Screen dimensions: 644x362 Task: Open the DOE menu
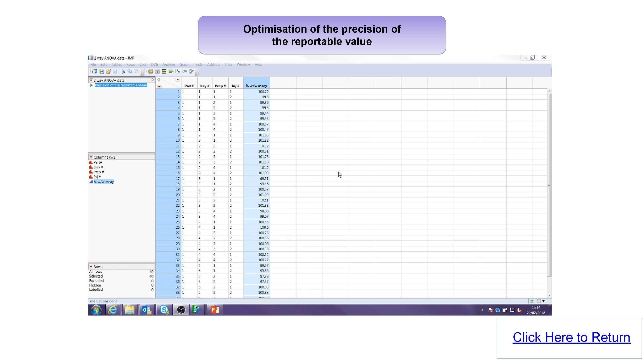point(154,64)
